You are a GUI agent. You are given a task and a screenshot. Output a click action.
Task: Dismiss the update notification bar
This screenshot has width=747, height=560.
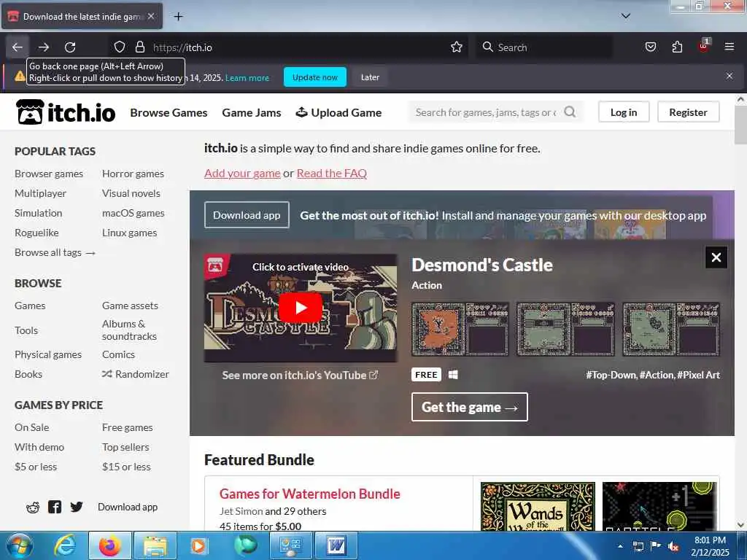(729, 76)
